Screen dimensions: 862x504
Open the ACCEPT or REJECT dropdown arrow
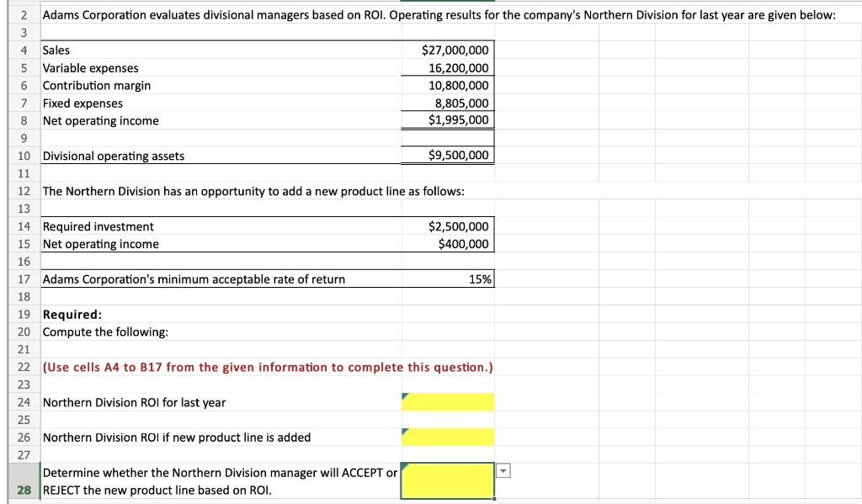click(503, 470)
